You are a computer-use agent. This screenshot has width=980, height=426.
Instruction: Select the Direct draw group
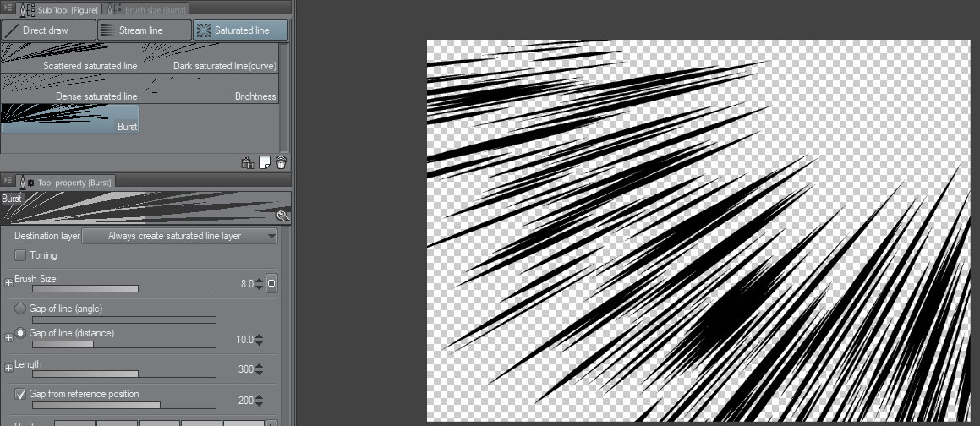tap(49, 30)
